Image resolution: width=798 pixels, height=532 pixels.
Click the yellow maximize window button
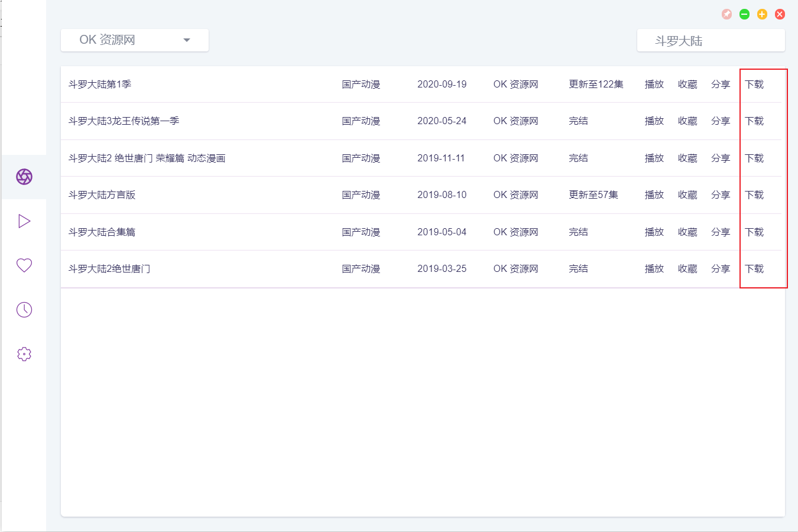(762, 14)
